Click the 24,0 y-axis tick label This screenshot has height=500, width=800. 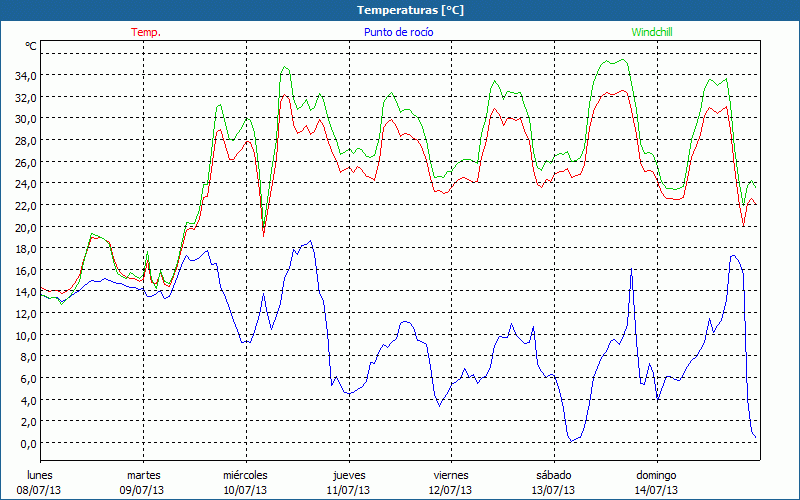pos(25,183)
